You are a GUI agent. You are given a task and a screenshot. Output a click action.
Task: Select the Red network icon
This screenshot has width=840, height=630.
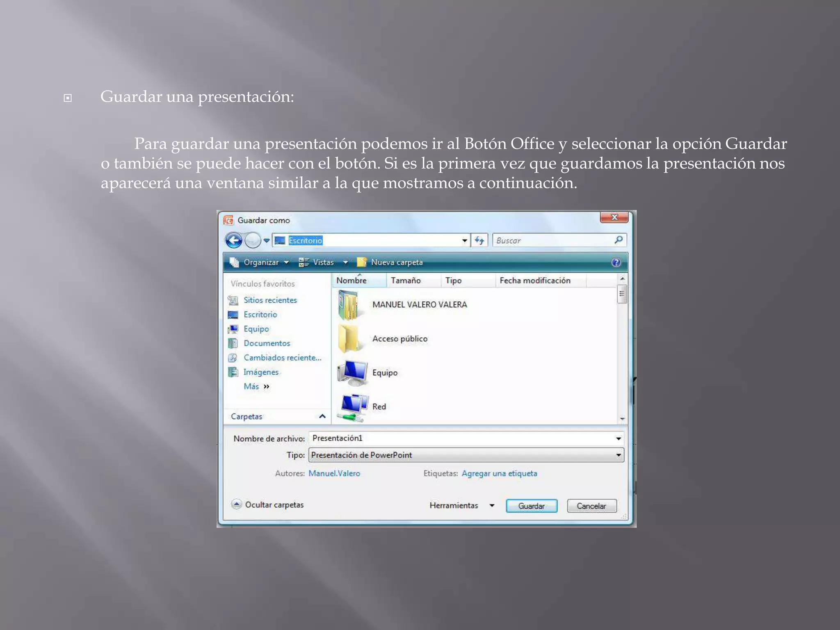coord(352,407)
